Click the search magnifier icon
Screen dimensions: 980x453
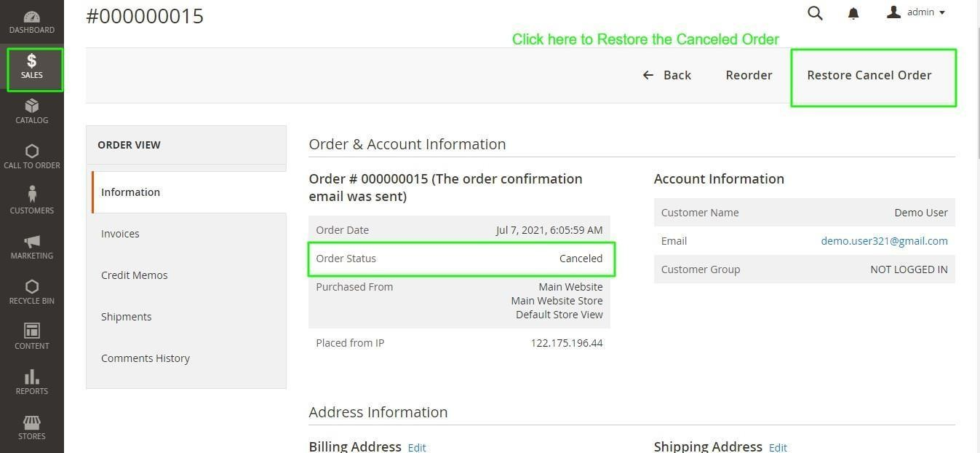815,13
